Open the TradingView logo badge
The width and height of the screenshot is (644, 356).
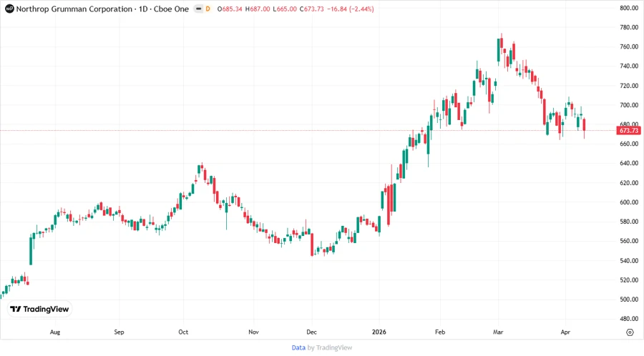click(39, 310)
